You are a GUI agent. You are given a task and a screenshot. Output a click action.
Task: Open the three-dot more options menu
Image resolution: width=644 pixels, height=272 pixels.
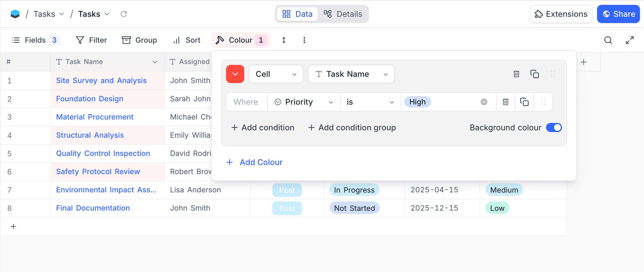304,40
